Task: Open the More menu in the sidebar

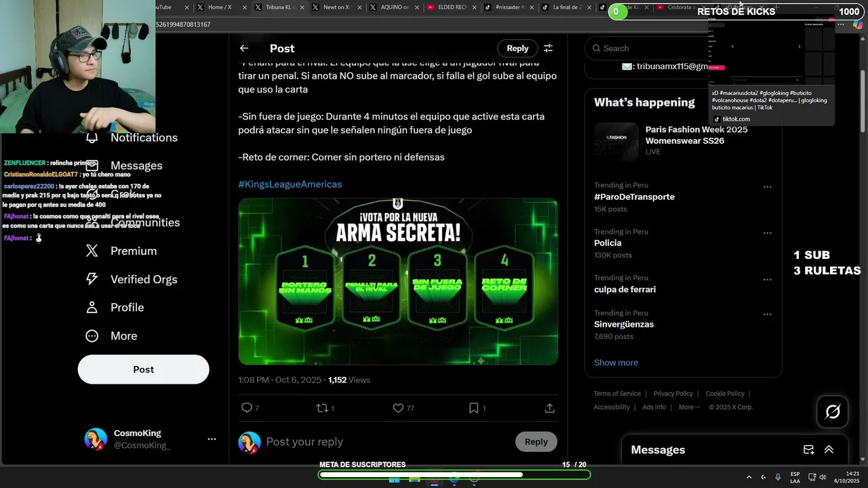Action: [111, 336]
